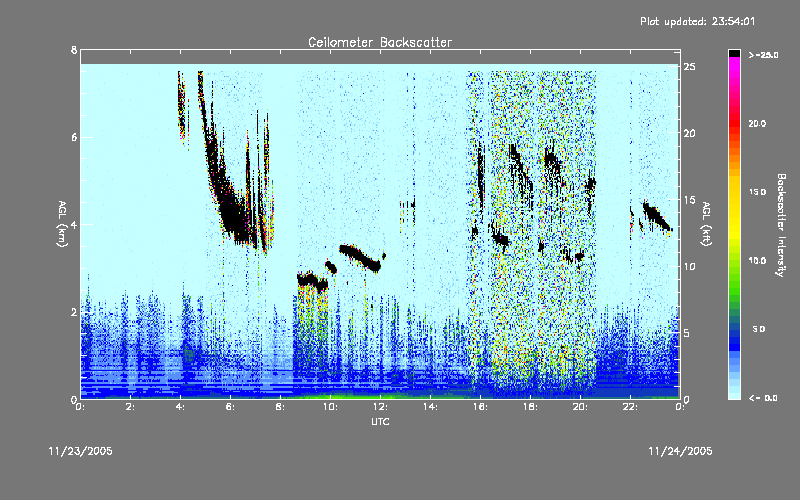Click the 'Plot updated: 23:54:01' timestamp

pos(697,21)
